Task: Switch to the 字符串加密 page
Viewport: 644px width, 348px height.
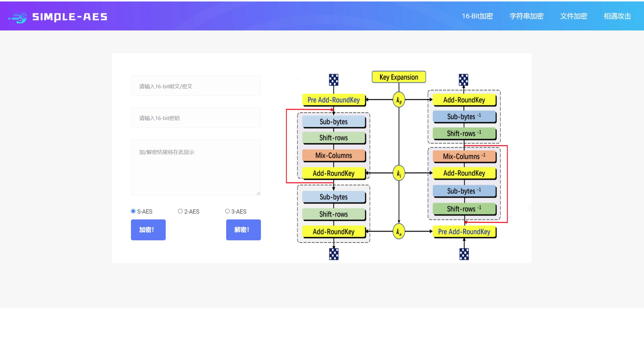Action: point(526,16)
